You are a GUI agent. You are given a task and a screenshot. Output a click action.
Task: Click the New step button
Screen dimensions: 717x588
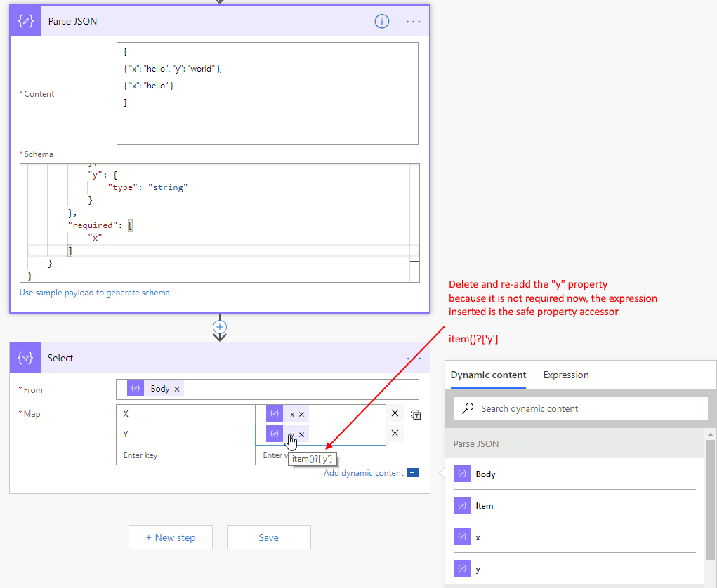(170, 537)
